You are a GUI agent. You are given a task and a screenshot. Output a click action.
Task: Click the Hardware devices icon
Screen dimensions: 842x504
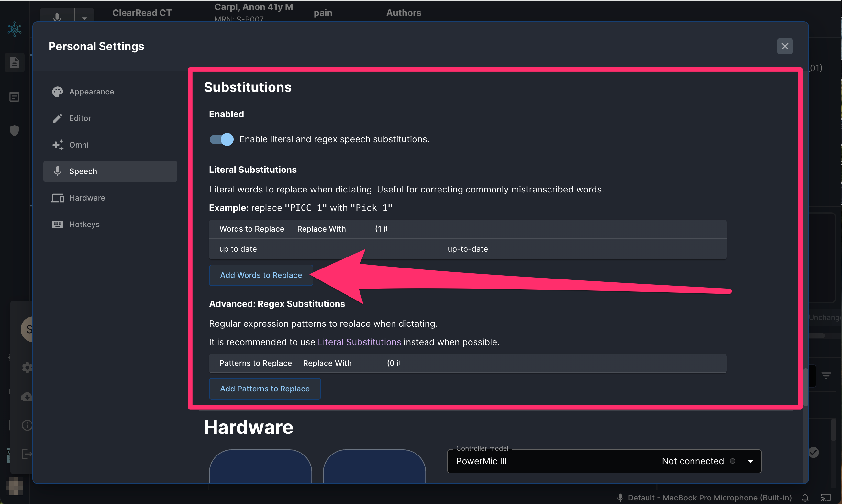coord(57,198)
